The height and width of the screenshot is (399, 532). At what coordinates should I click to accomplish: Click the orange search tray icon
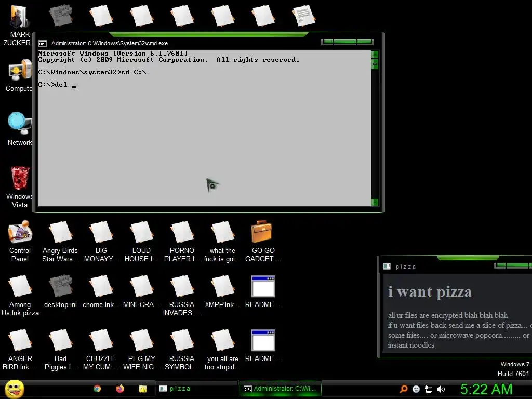[403, 389]
